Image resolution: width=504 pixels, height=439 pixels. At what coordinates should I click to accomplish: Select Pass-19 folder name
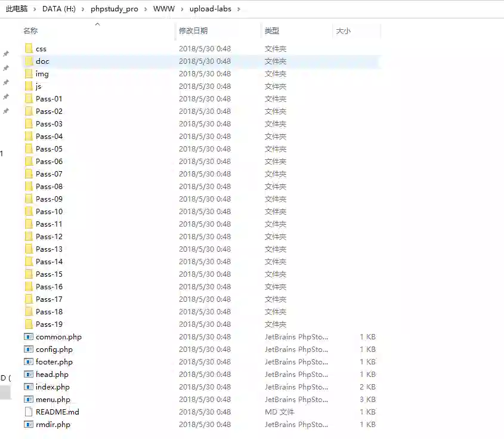[x=49, y=324]
